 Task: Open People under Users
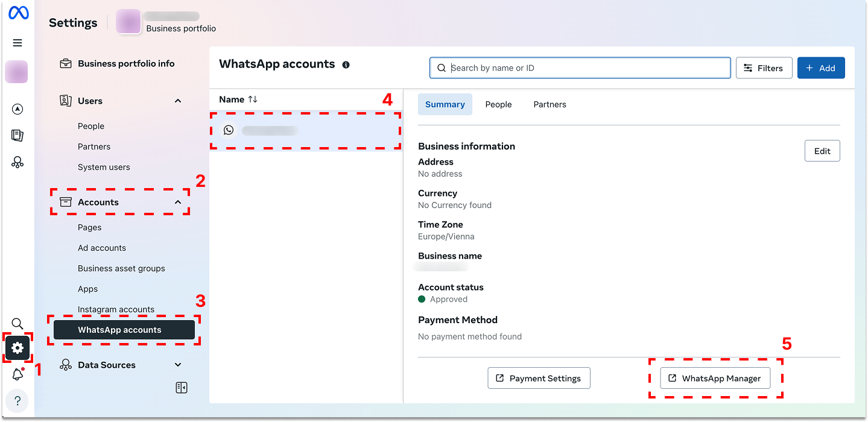91,126
